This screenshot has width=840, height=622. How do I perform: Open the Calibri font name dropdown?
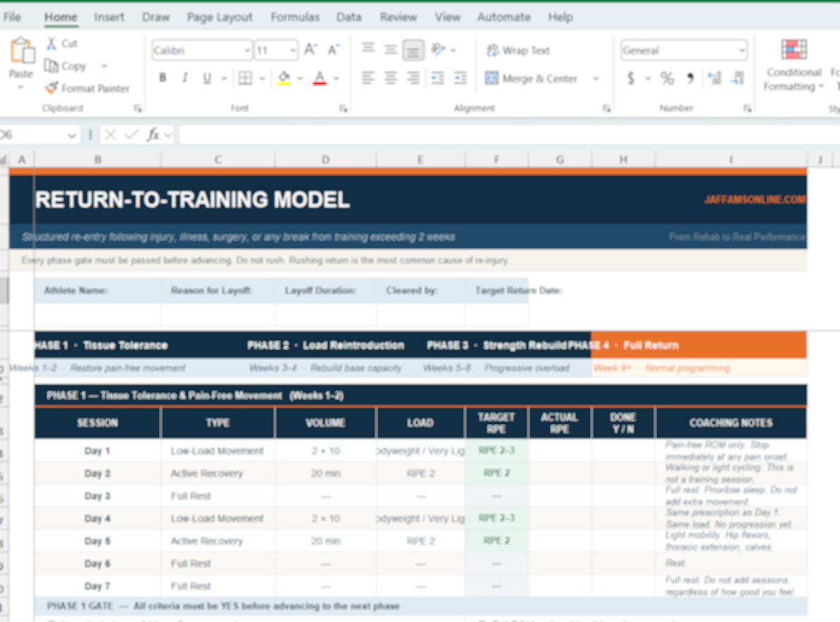click(247, 51)
